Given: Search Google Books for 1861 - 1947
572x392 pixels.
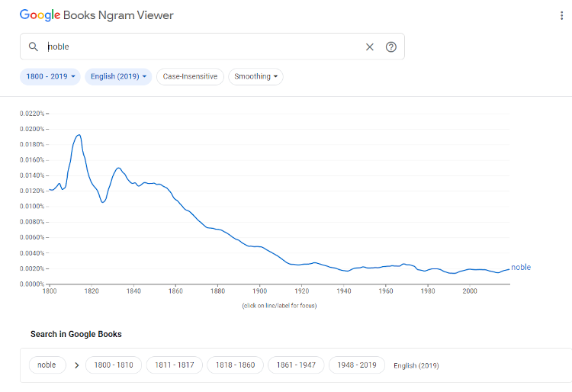Looking at the screenshot, I should click(x=296, y=365).
